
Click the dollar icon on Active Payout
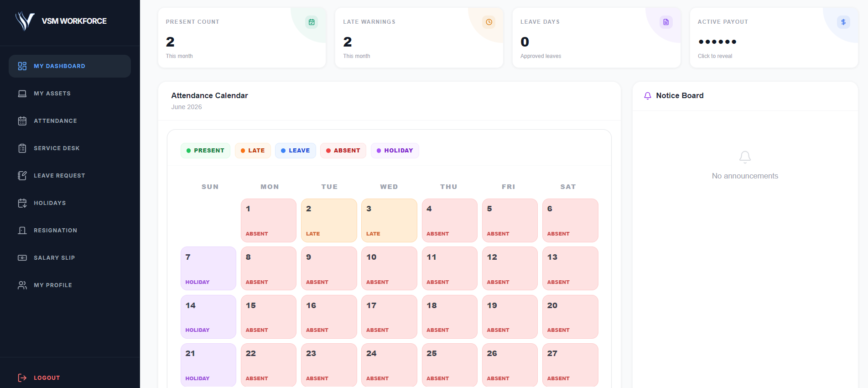843,22
